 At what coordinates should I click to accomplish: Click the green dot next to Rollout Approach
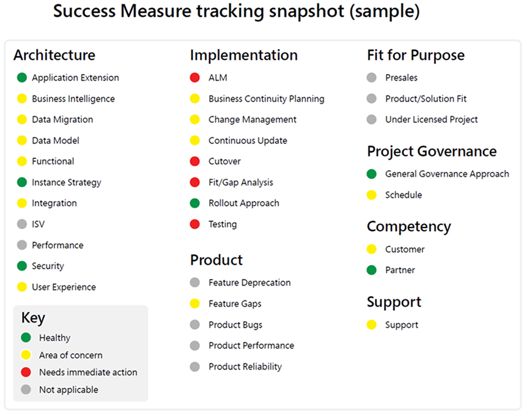click(195, 203)
